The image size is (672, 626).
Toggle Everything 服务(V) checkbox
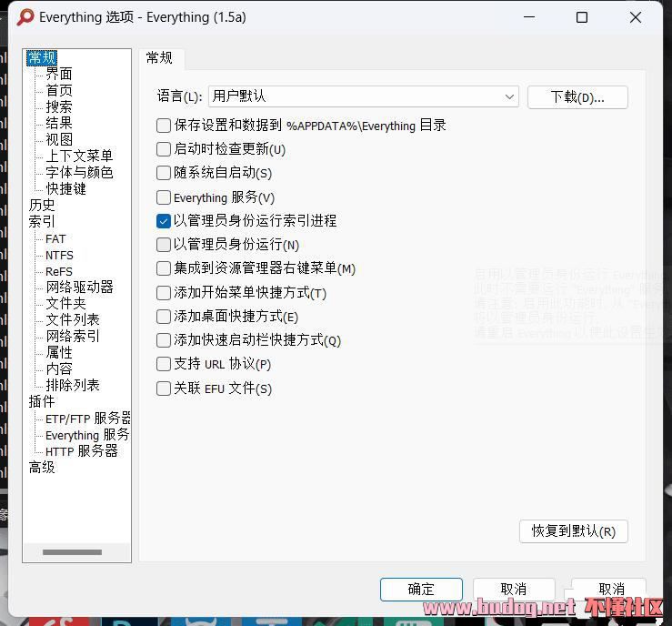(x=164, y=197)
